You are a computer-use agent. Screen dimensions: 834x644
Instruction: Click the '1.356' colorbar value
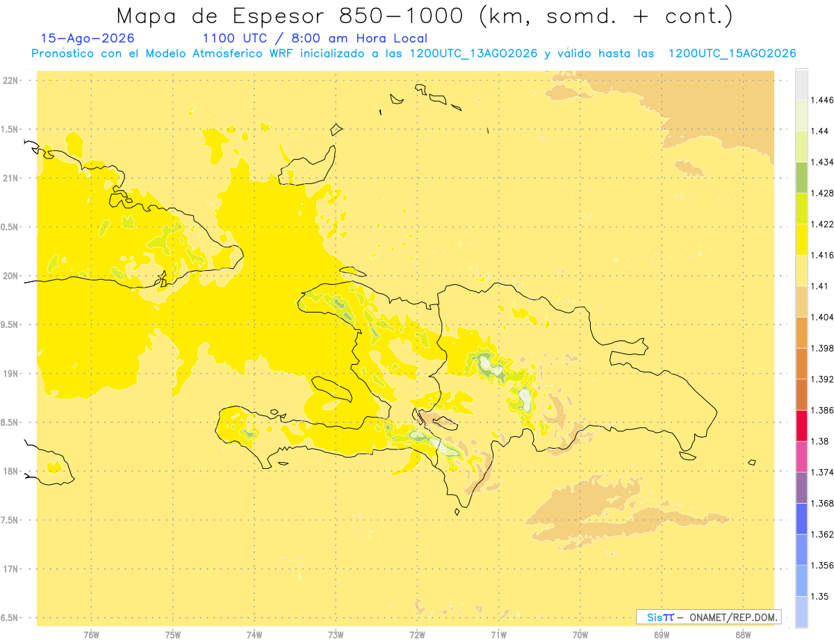coord(823,565)
